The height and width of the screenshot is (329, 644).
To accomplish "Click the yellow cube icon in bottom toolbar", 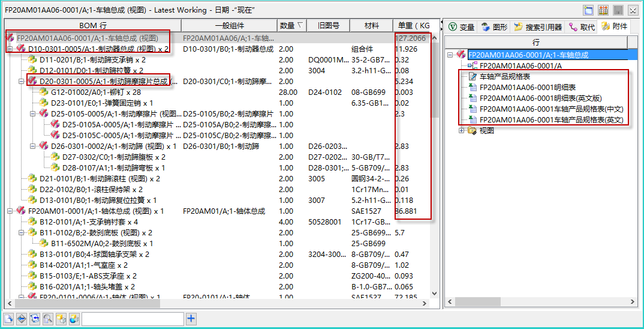I will [x=61, y=319].
